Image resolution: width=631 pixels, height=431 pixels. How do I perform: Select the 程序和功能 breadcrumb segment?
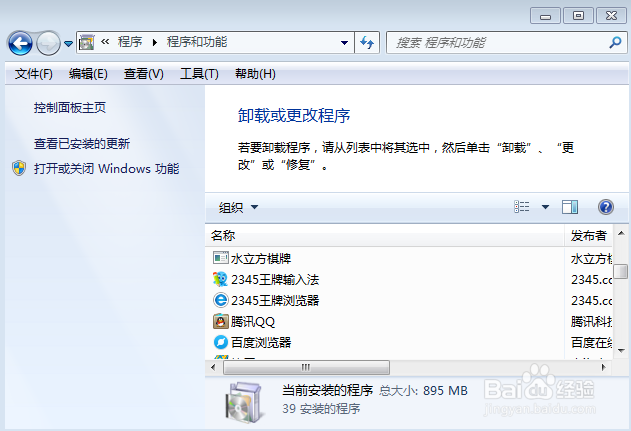point(197,42)
